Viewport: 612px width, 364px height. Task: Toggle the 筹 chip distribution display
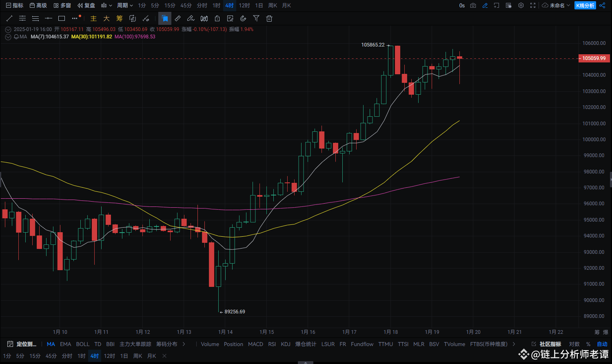(x=119, y=18)
